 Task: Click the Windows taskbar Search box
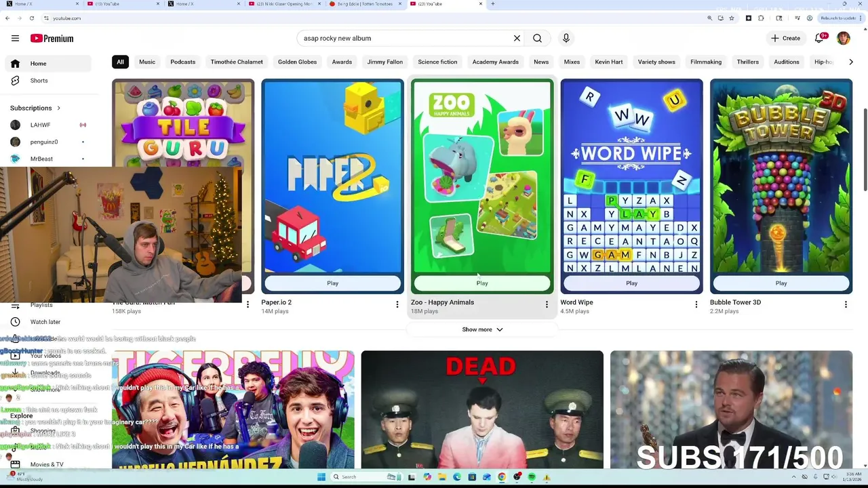366,477
